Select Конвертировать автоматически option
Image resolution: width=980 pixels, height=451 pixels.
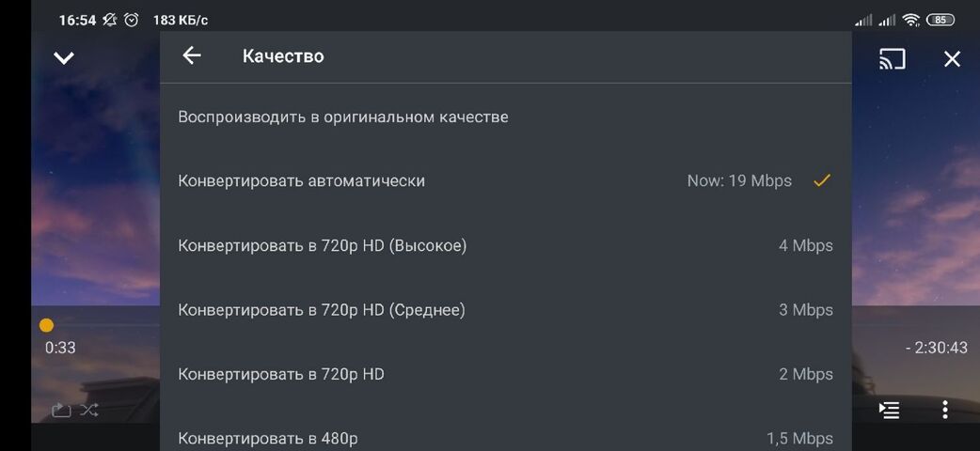[x=506, y=181]
